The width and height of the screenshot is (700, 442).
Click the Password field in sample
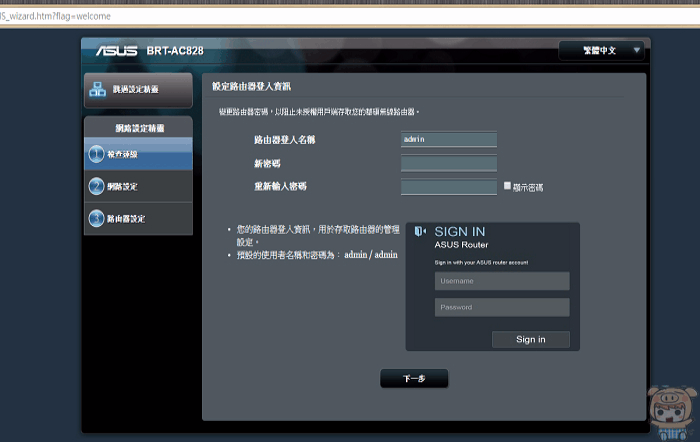coord(502,307)
